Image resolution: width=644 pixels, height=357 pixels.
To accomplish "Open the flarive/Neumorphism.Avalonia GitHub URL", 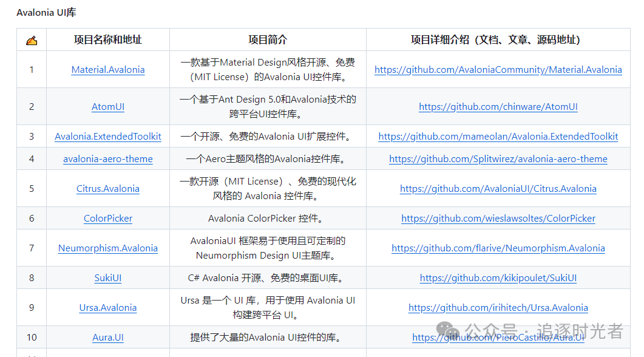I will [x=498, y=248].
